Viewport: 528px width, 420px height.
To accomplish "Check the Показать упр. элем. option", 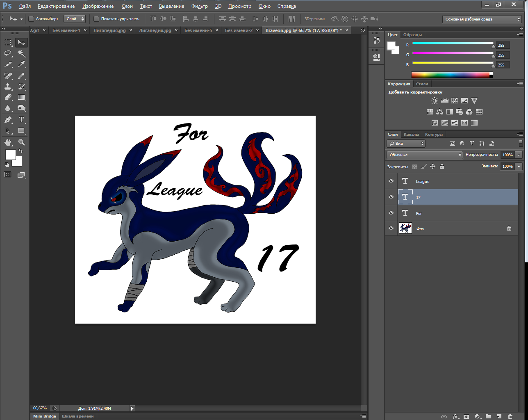I will point(96,19).
